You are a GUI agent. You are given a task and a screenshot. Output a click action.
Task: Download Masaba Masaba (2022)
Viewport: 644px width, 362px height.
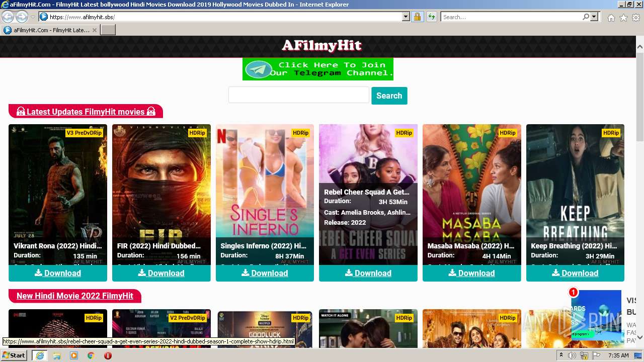click(x=472, y=273)
